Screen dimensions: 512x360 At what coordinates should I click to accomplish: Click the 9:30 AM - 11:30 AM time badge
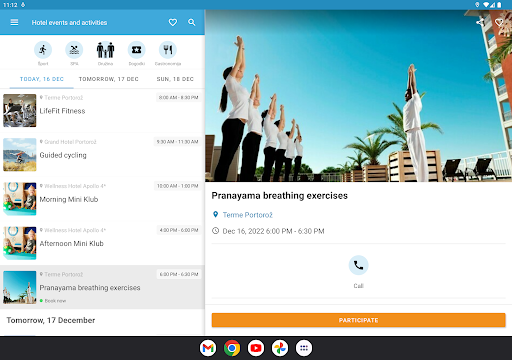click(177, 142)
